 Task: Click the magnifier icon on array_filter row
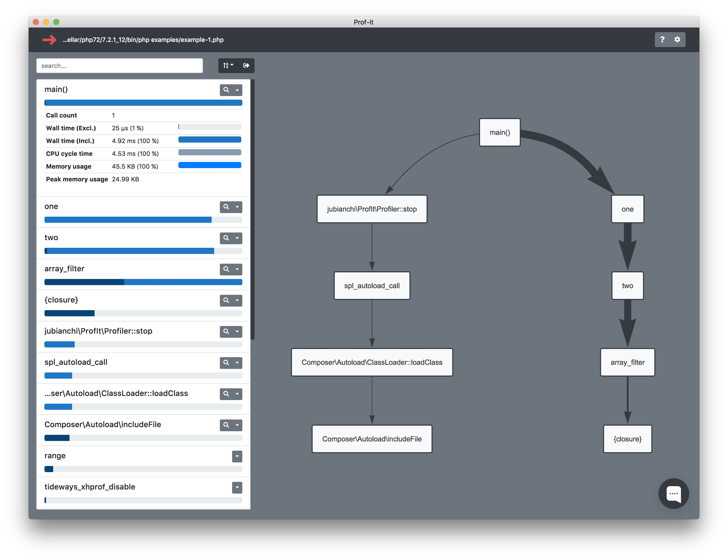pos(226,269)
